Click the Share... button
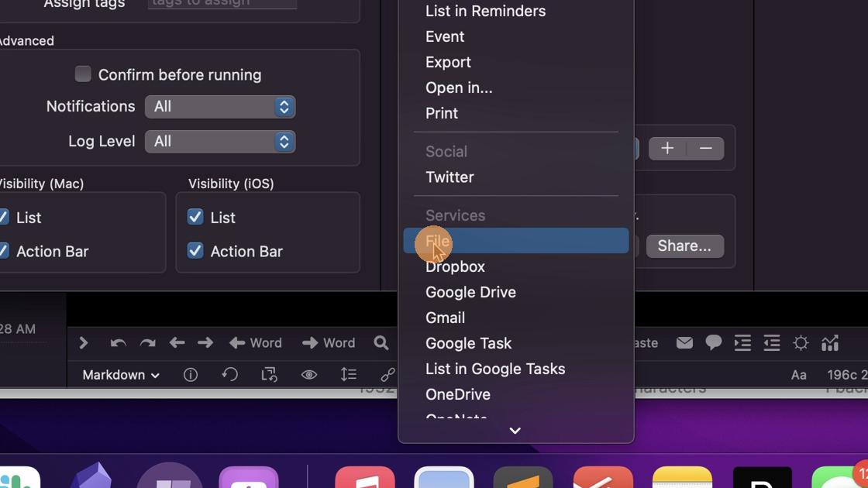This screenshot has height=488, width=868. click(x=685, y=246)
